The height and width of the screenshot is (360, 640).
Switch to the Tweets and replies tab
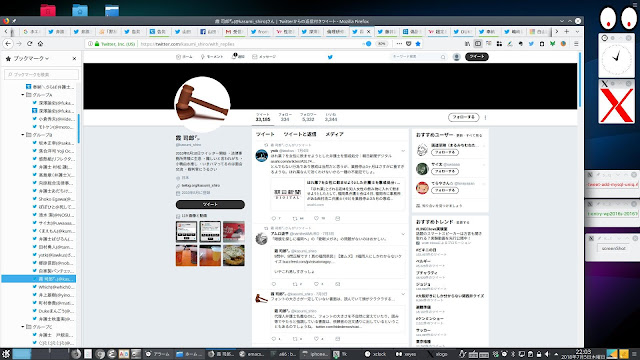click(300, 134)
